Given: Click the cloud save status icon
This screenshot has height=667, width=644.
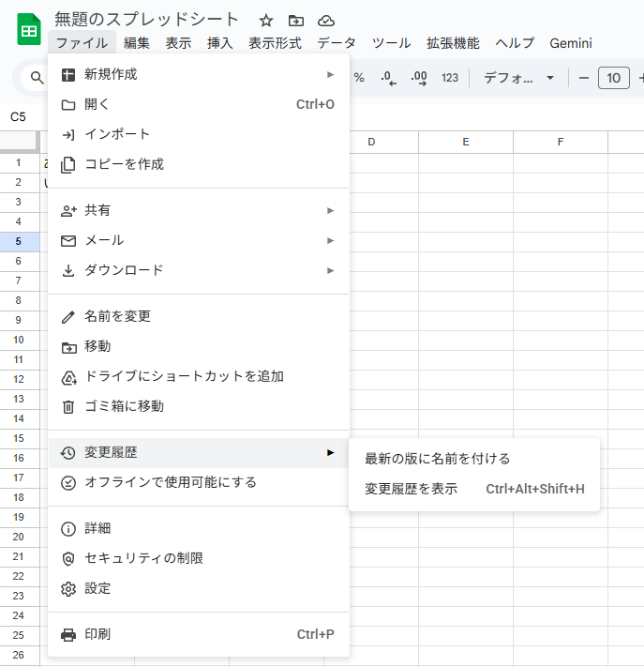Looking at the screenshot, I should [325, 21].
